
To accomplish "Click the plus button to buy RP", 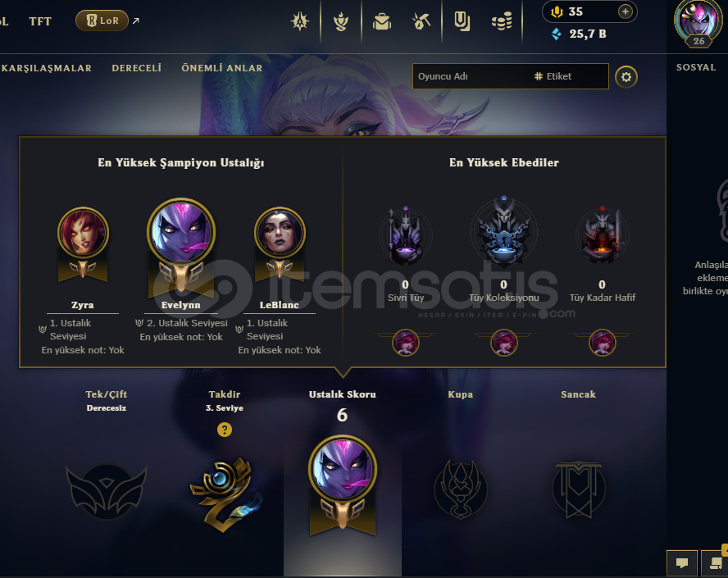I will 626,11.
